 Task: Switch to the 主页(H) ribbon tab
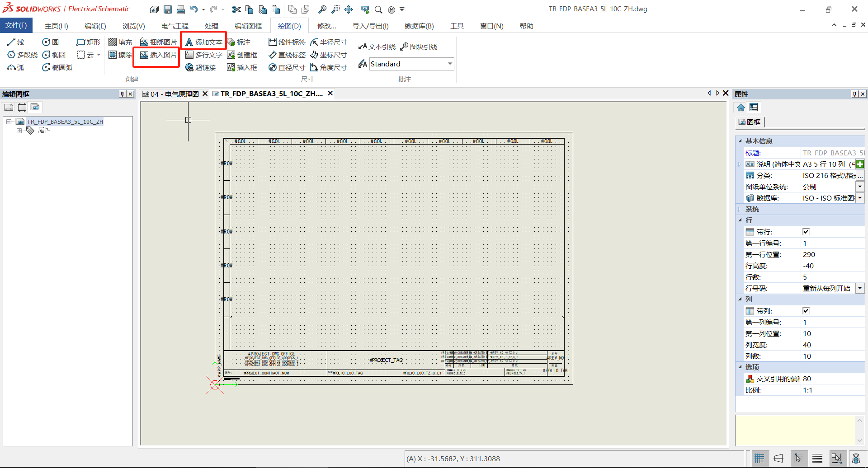(x=57, y=26)
